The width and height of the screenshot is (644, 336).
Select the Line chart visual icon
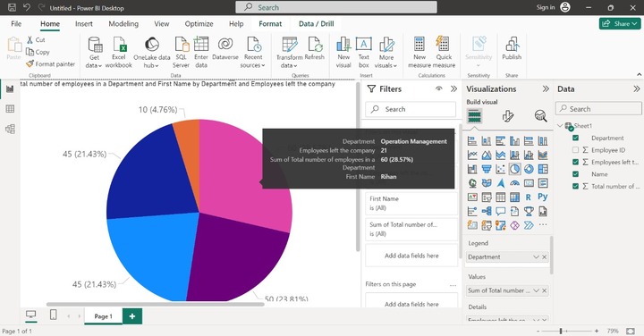click(x=472, y=155)
